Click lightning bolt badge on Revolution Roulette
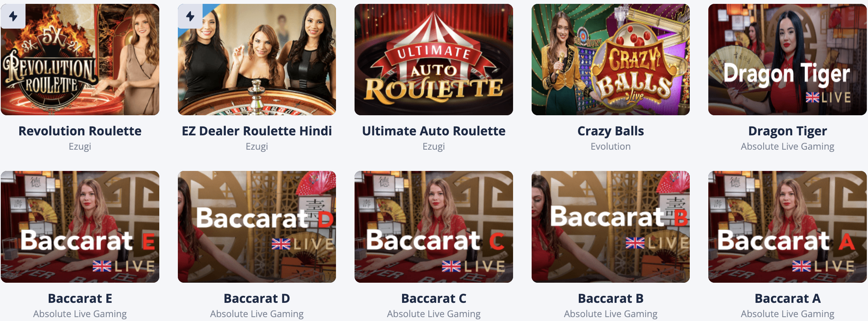 pos(13,16)
